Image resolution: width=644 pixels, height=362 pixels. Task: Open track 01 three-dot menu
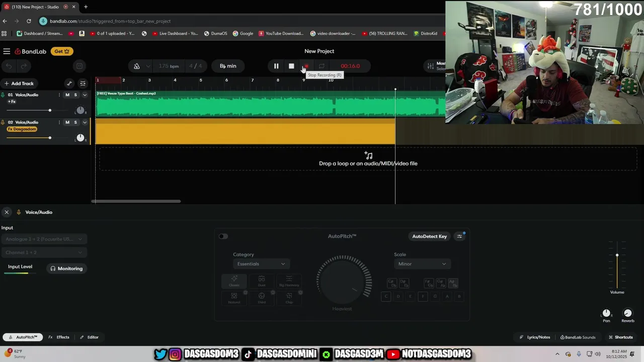coord(59,95)
